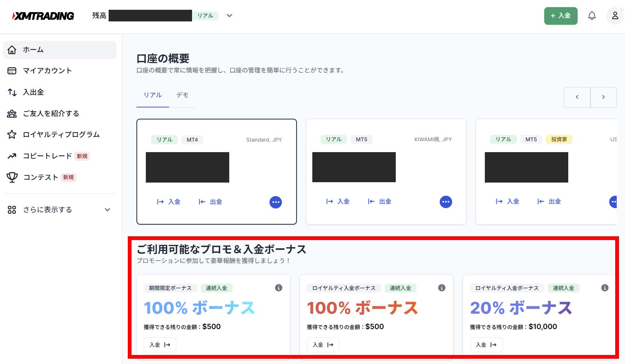Click the XMTRADING logo
625x364 pixels.
point(43,16)
